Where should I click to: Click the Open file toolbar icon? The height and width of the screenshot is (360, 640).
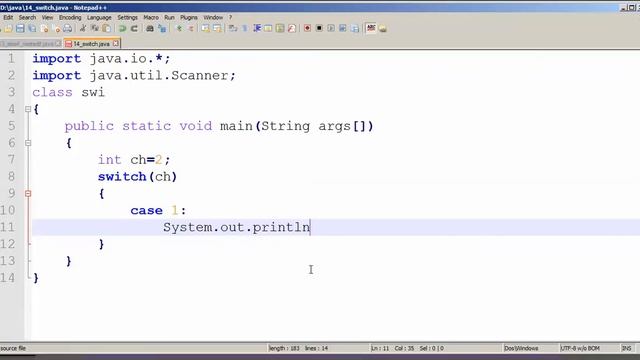(x=8, y=28)
